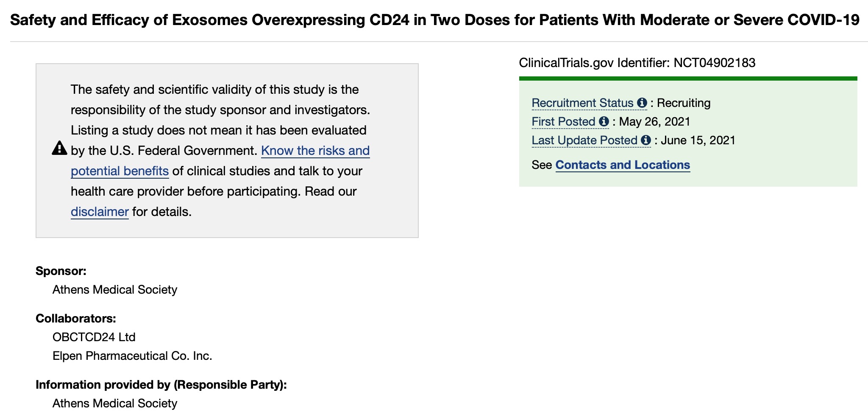Open the disclaimer link
868x415 pixels.
(100, 212)
